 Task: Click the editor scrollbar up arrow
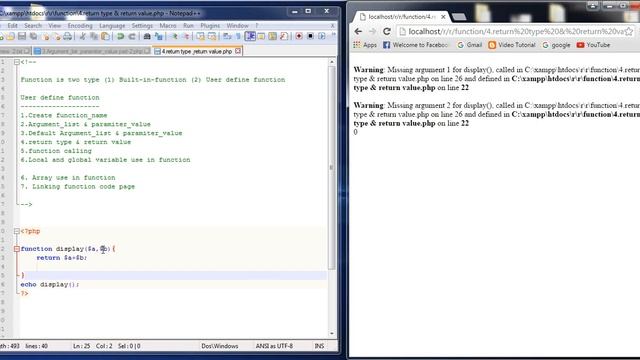pos(332,62)
